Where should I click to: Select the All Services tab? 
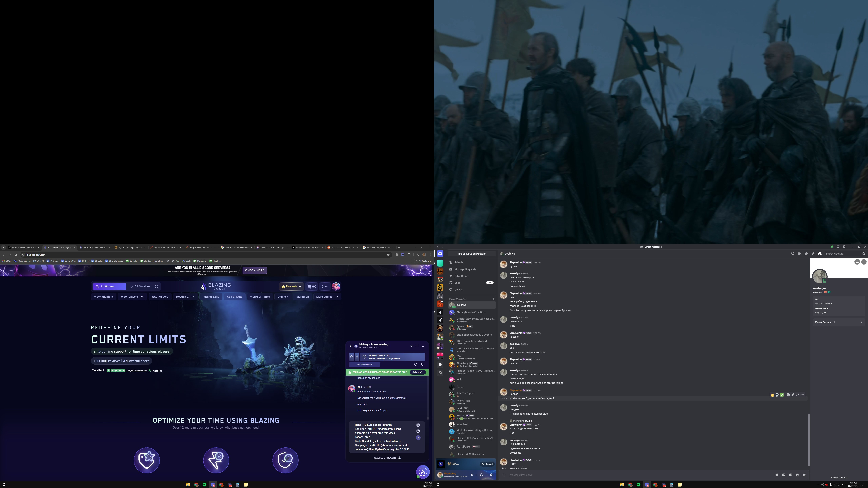[x=140, y=287]
